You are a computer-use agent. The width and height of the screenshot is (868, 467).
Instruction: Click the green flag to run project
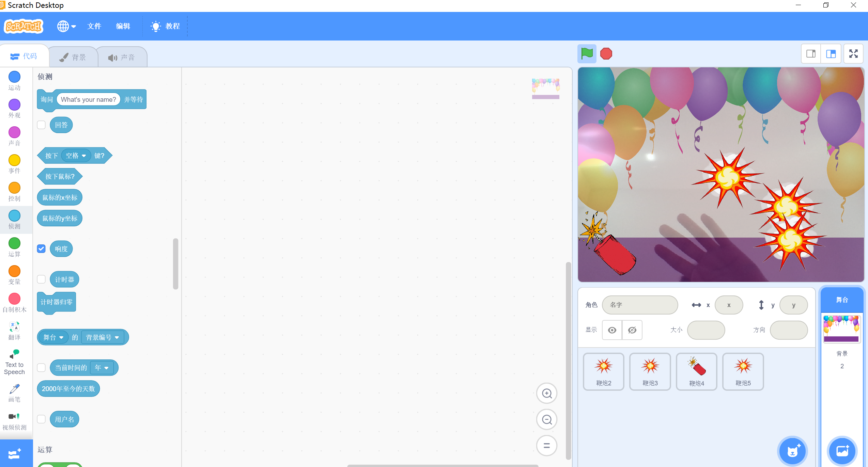[587, 53]
